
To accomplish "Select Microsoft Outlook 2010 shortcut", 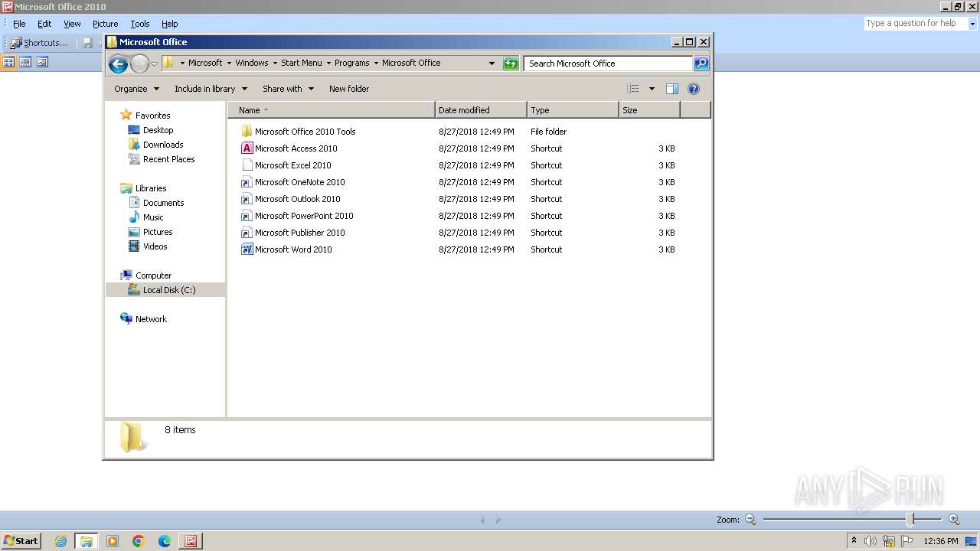I will point(297,199).
